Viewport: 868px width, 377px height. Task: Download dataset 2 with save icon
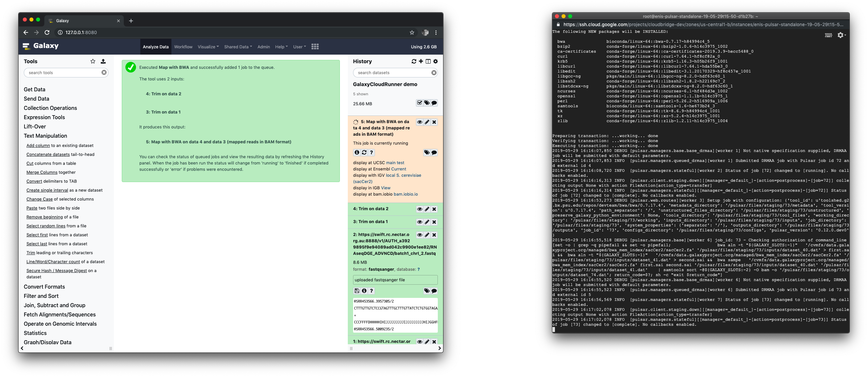pyautogui.click(x=357, y=291)
